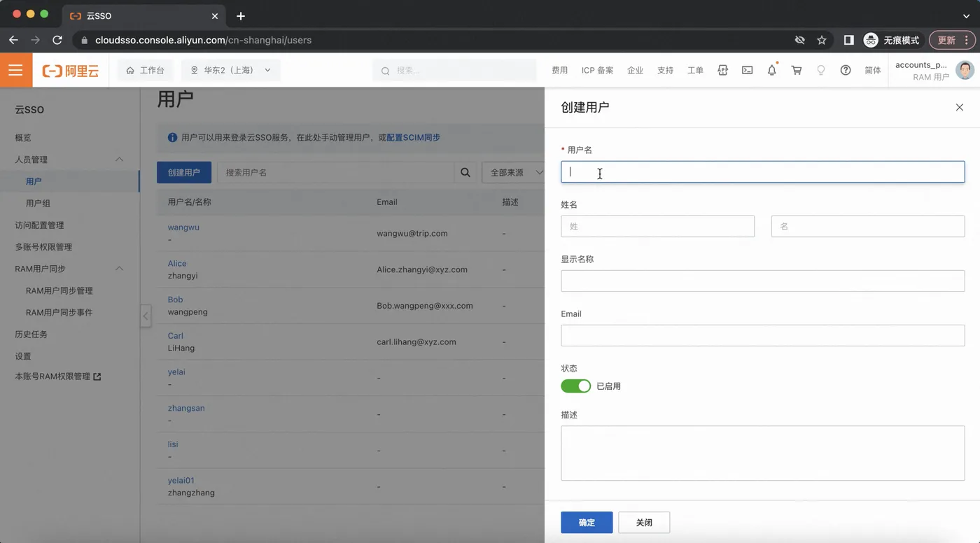This screenshot has width=980, height=543.
Task: Click the incognito mode icon
Action: [871, 40]
